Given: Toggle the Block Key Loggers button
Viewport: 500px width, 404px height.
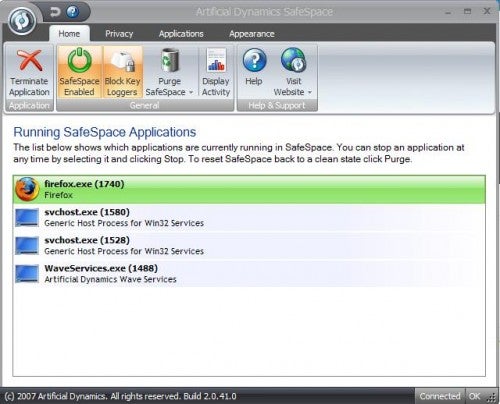Looking at the screenshot, I should 122,71.
